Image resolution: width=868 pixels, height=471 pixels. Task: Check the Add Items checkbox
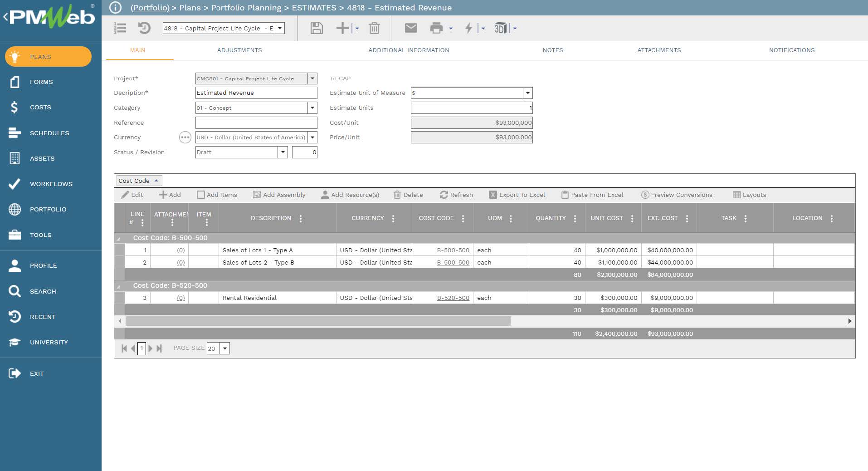click(x=201, y=195)
